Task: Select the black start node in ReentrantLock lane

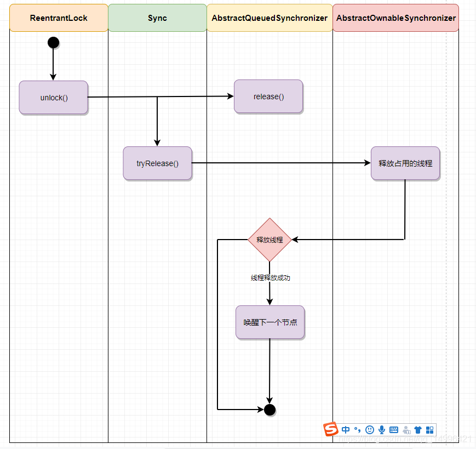Action: tap(54, 43)
